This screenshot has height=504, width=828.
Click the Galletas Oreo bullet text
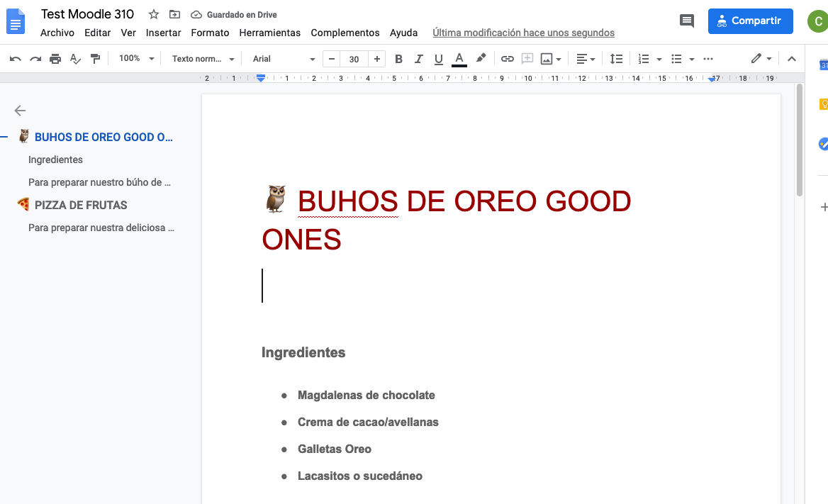point(335,449)
